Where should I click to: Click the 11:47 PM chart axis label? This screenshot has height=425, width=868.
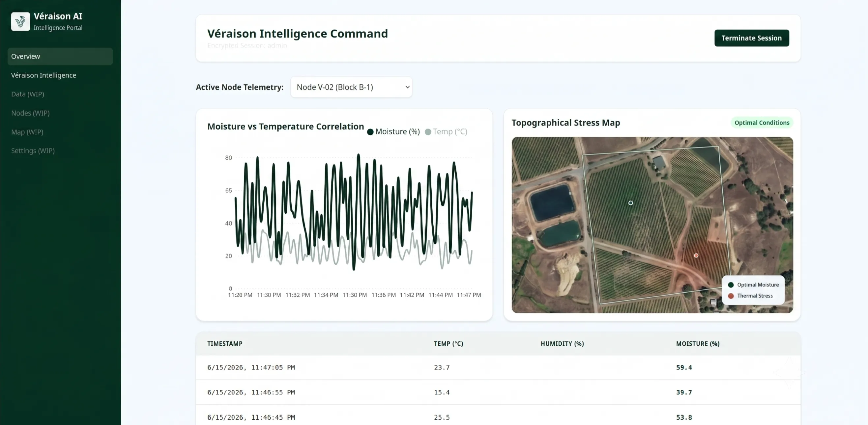tap(469, 295)
